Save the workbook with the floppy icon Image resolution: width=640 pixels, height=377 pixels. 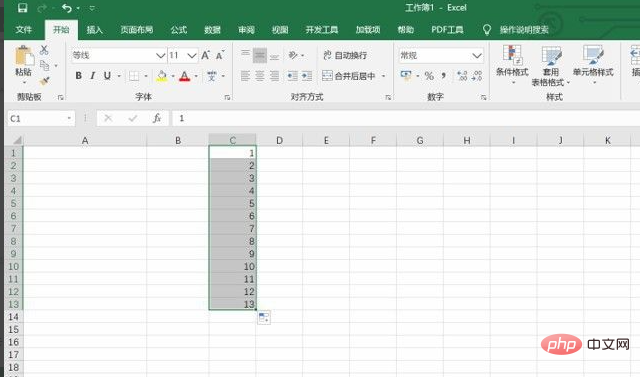[x=22, y=8]
